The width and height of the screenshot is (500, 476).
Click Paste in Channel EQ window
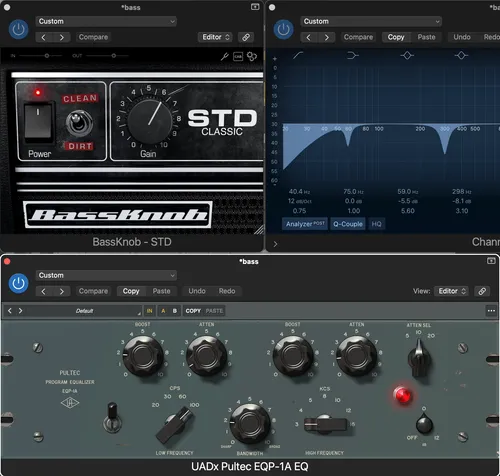click(426, 37)
